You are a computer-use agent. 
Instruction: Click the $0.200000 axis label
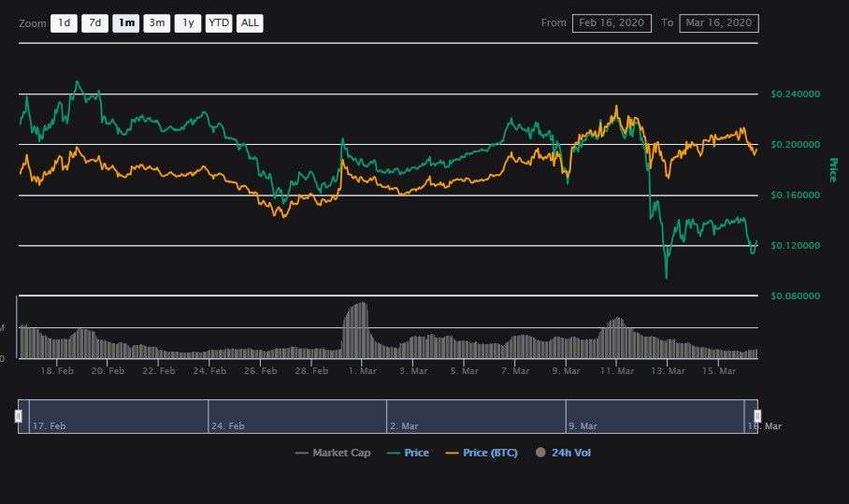[x=796, y=145]
